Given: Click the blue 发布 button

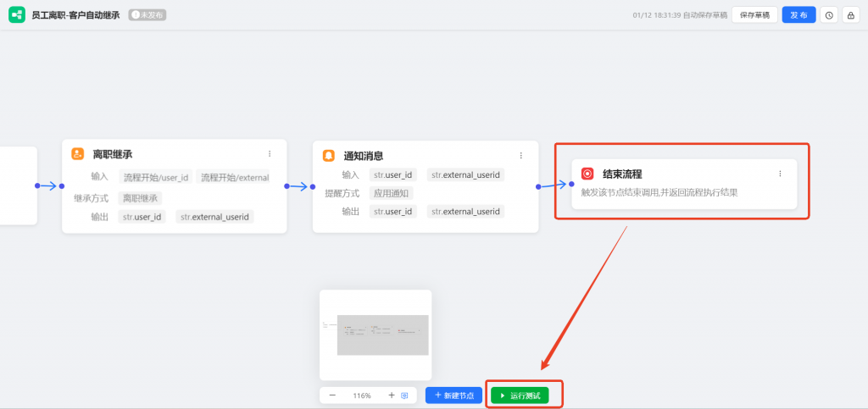Looking at the screenshot, I should [798, 15].
